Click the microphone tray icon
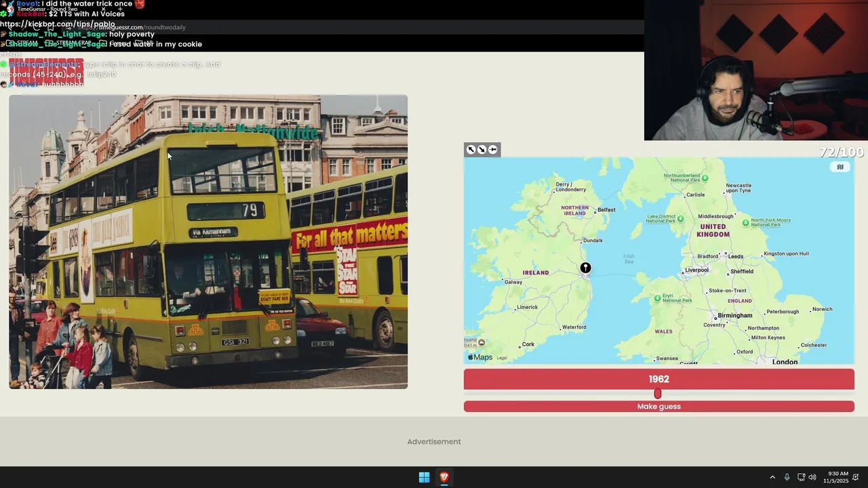The height and width of the screenshot is (488, 868). coord(787,477)
